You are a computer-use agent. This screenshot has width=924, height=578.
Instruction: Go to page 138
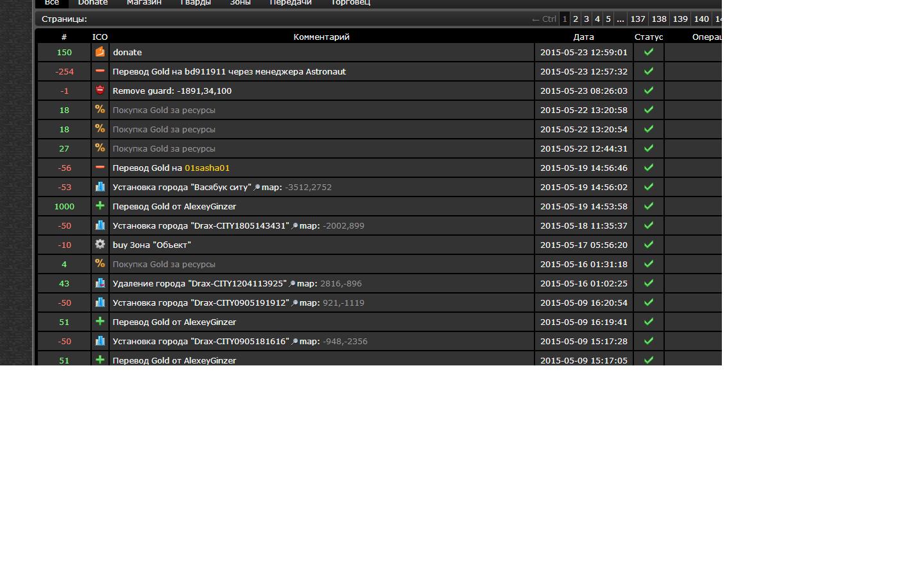(x=659, y=19)
